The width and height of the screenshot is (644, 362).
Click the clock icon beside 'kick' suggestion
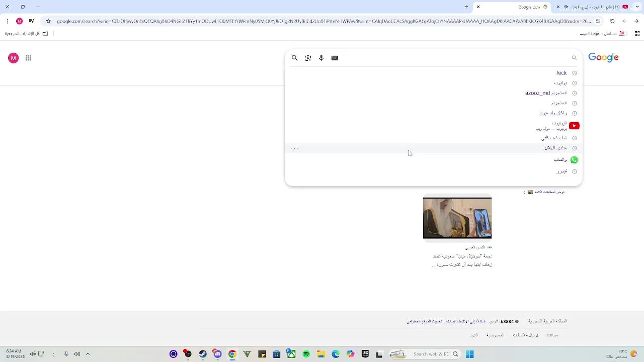tap(574, 73)
